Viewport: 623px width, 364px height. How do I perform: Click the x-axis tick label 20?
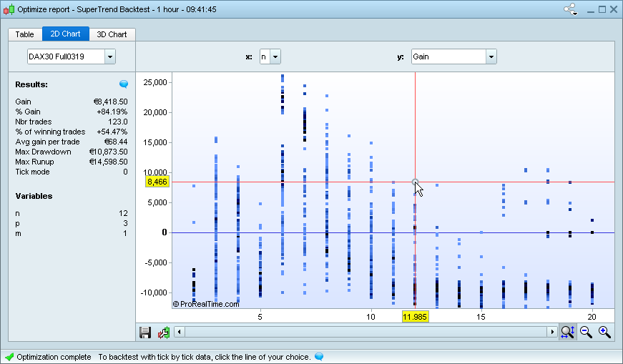coord(592,317)
